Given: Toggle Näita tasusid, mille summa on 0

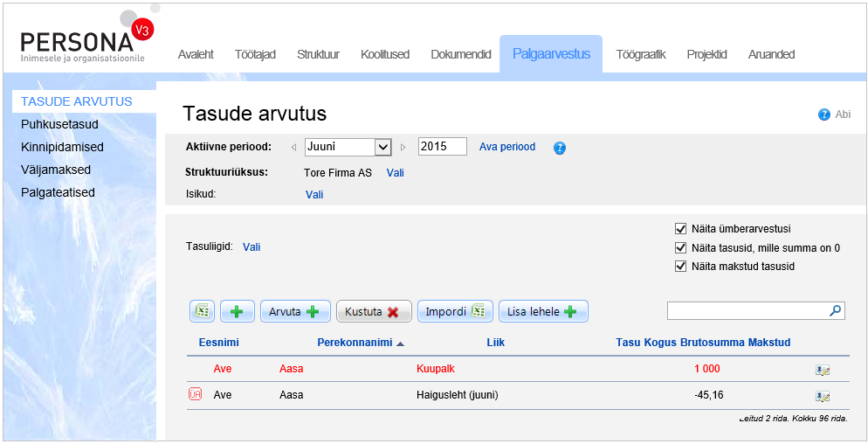Looking at the screenshot, I should (x=681, y=248).
